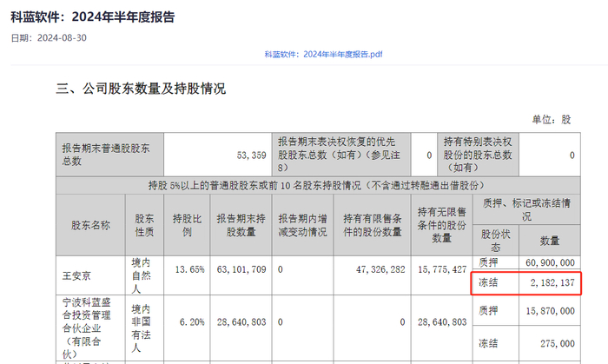Image resolution: width=608 pixels, height=364 pixels.
Task: Click column header 股东名称
Action: (x=90, y=225)
